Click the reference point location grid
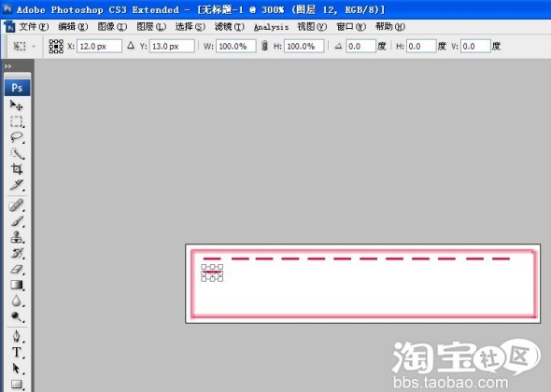 56,47
